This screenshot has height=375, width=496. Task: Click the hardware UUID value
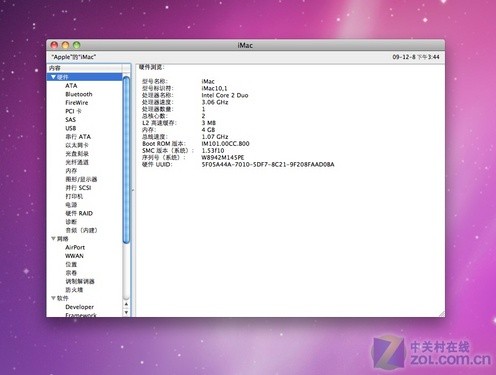coord(268,164)
